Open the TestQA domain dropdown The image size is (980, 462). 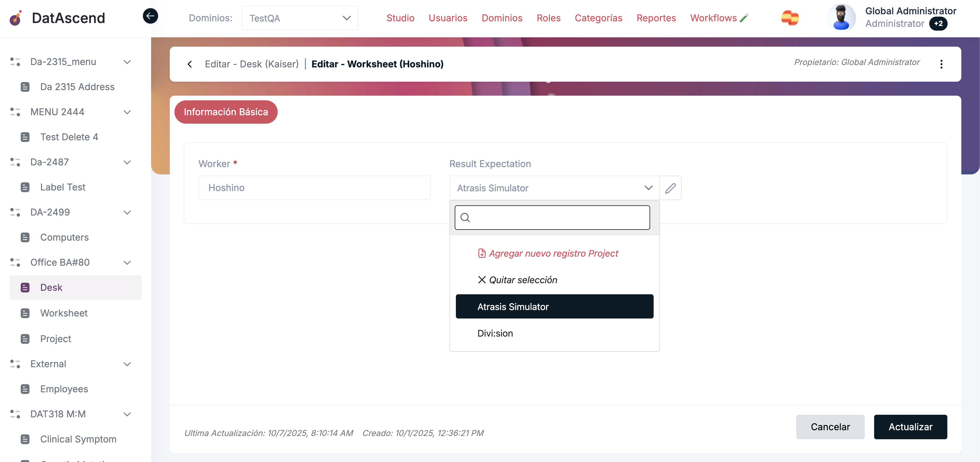(x=300, y=18)
